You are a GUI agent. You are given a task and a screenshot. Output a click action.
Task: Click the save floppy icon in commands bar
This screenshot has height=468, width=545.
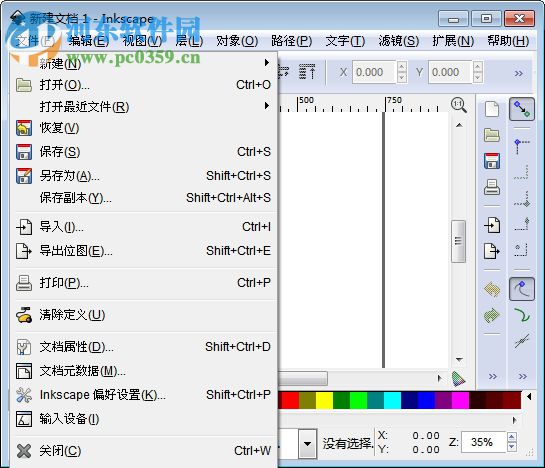492,161
